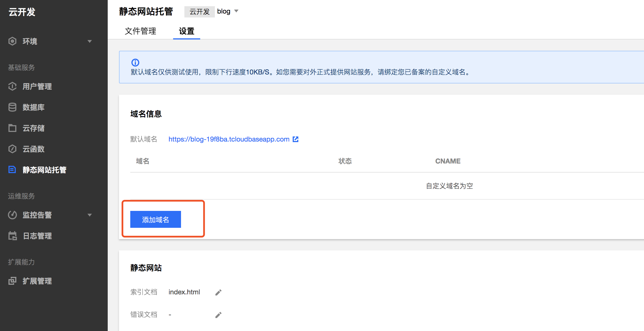Open the blog-19f8ba.tcloudbaseapp.com link

pos(229,139)
